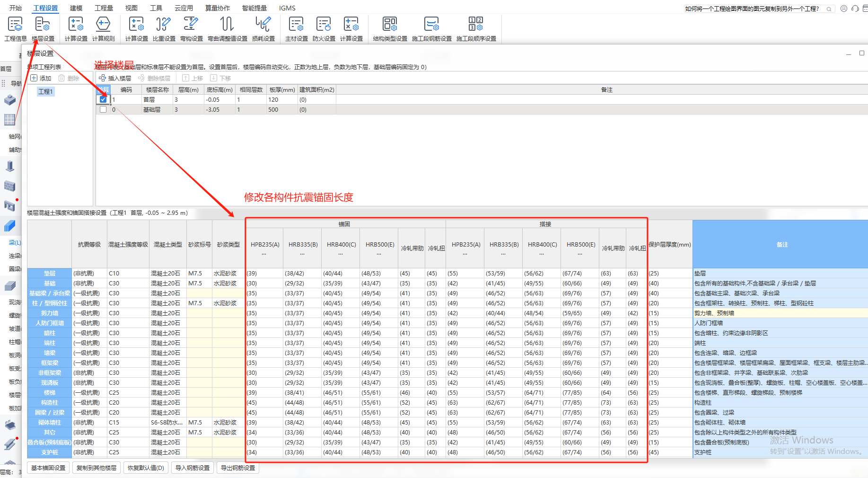Open 防火设置 in the ribbon
Image resolution: width=868 pixels, height=478 pixels.
(324, 29)
